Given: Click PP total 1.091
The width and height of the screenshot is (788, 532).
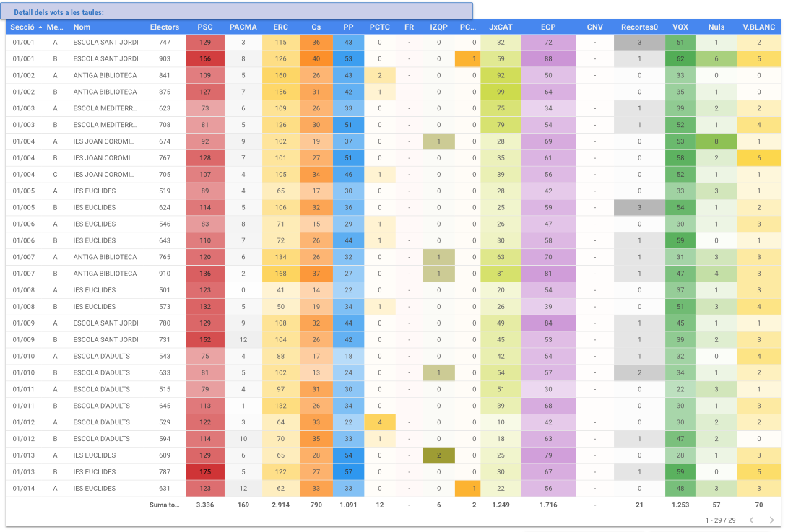Looking at the screenshot, I should tap(348, 505).
